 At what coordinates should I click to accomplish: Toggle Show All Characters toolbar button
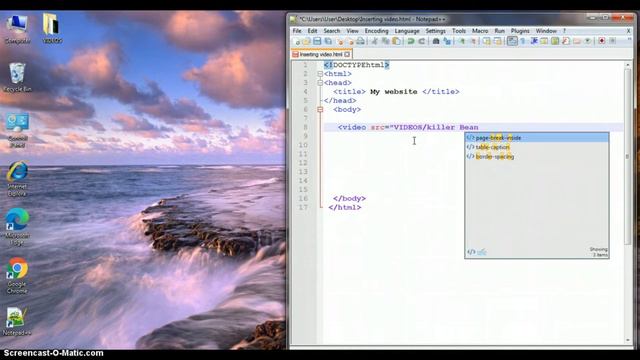coord(523,41)
